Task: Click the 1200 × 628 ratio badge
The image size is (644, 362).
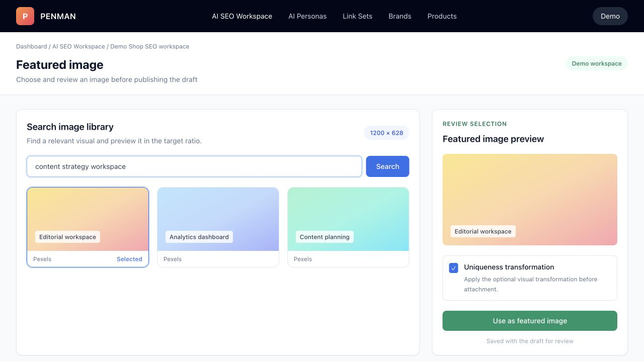Action: [x=386, y=133]
